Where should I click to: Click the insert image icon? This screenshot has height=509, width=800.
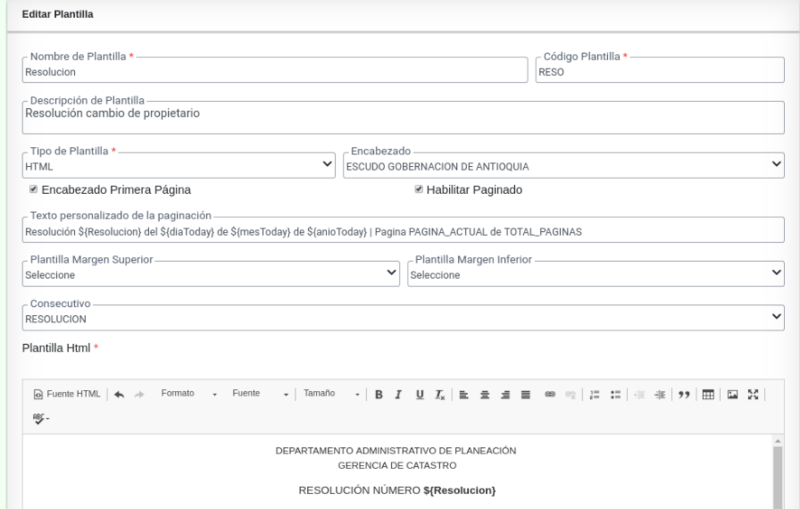[x=733, y=394]
